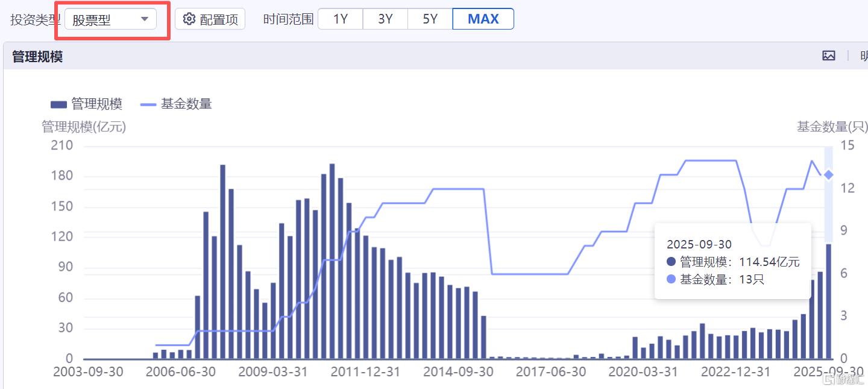Viewport: 868px width, 389px height.
Task: Click the diamond marker on the 基金数量 line
Action: tap(829, 175)
